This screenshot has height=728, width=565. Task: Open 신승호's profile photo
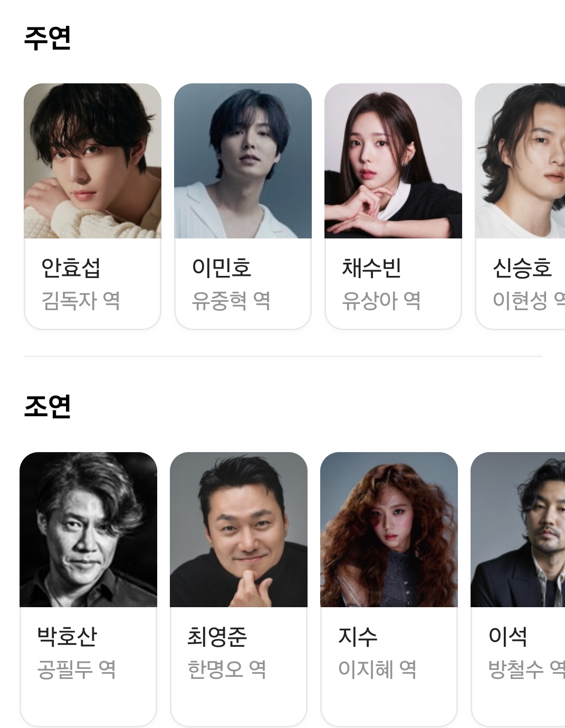pos(520,161)
